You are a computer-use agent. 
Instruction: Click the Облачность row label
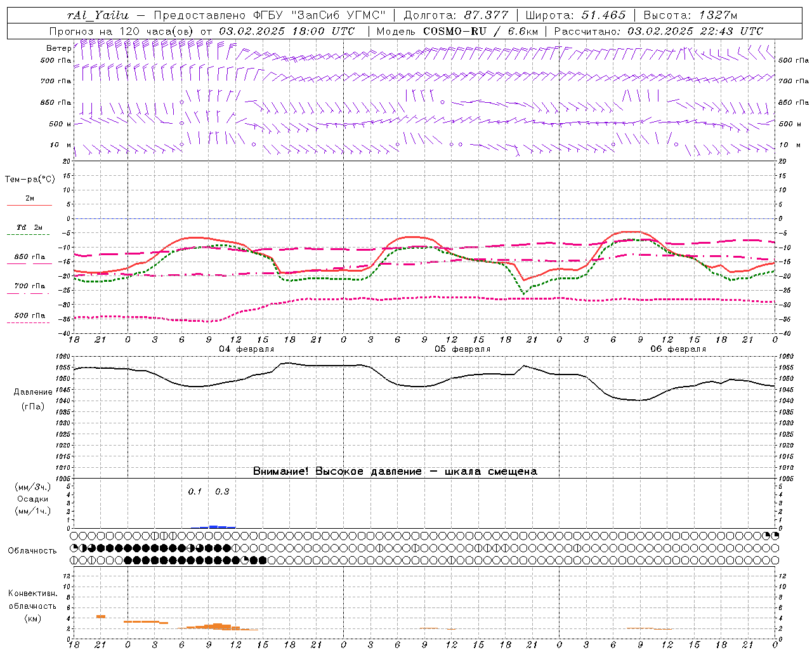click(x=32, y=550)
